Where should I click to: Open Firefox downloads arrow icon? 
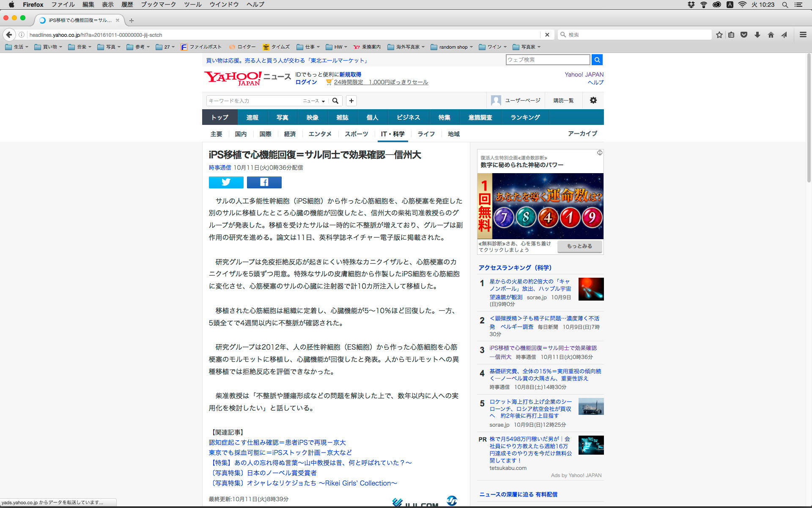click(757, 35)
